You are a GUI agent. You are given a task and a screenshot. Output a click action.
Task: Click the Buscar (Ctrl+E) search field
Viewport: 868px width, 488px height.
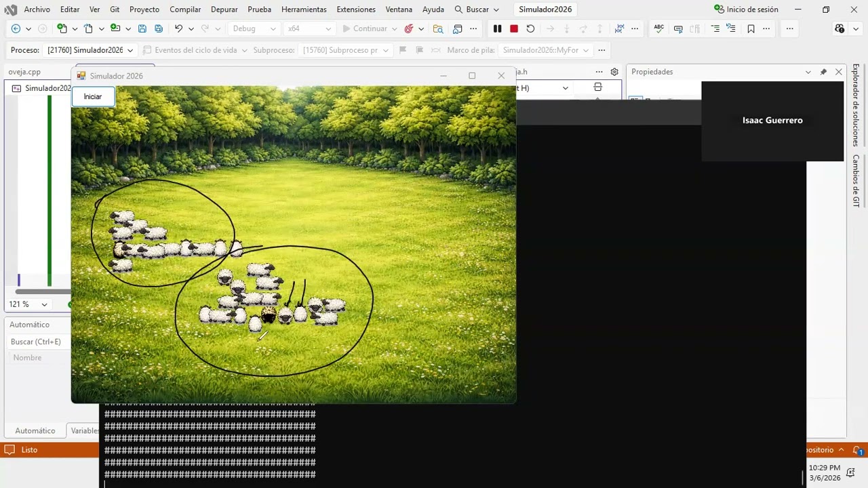coord(37,342)
